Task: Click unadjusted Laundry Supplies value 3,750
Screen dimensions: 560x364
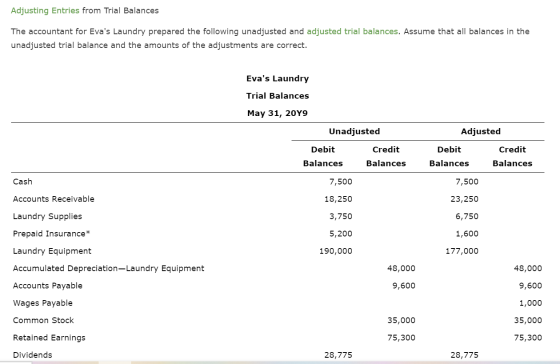Action: 341,216
